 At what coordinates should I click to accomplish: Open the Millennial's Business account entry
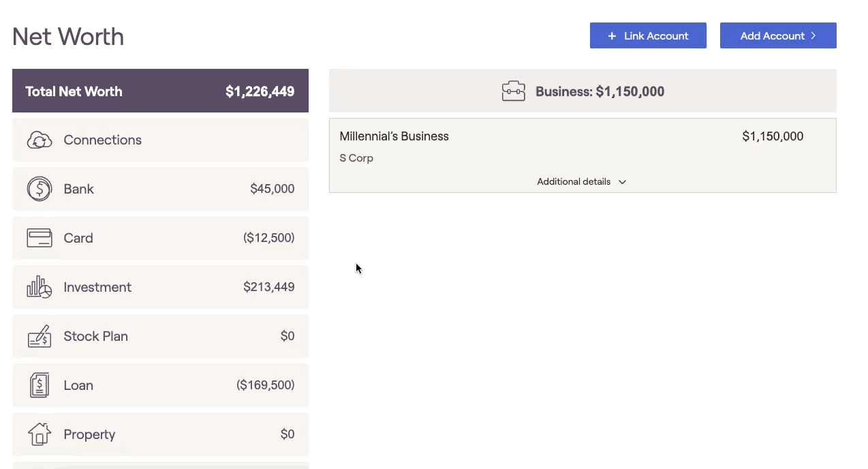coord(394,136)
